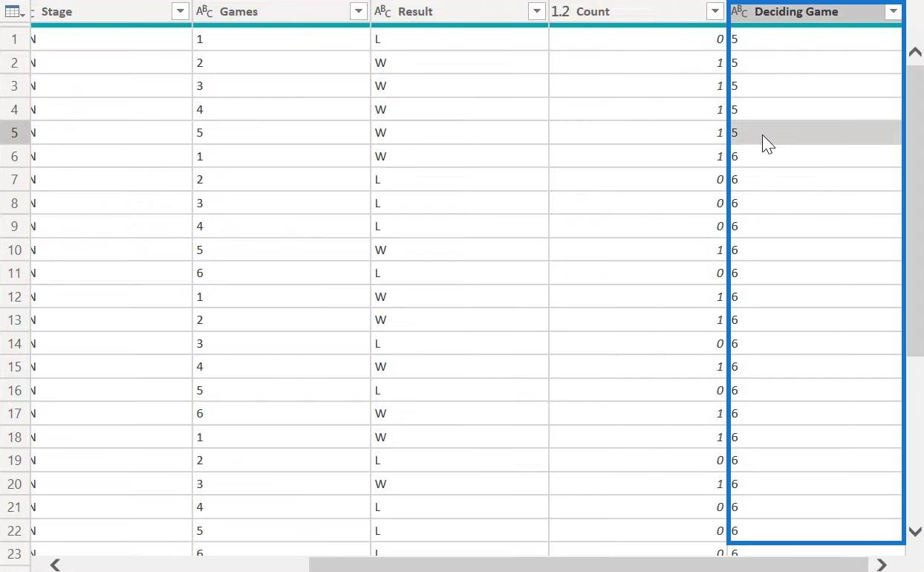Click the Games column text type icon

coord(204,12)
